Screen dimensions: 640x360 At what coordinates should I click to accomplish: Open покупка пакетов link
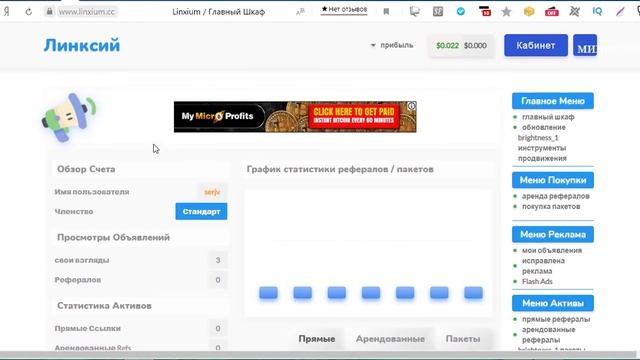pos(551,207)
